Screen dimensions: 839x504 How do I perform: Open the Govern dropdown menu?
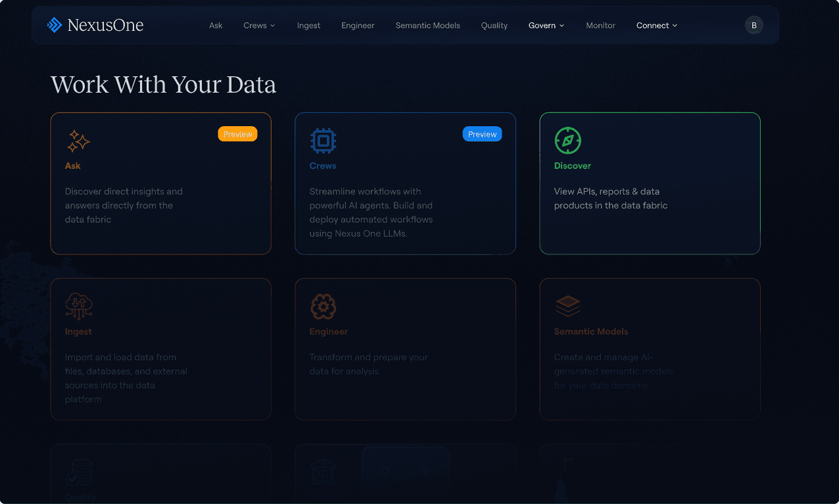pyautogui.click(x=546, y=25)
